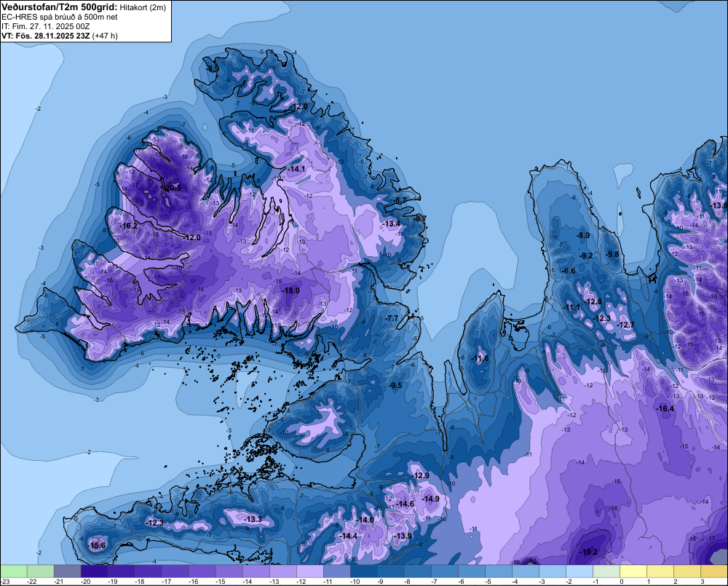Viewport: 728px width, 586px height.
Task: Click the -12.9 temperature value
Action: click(x=421, y=475)
